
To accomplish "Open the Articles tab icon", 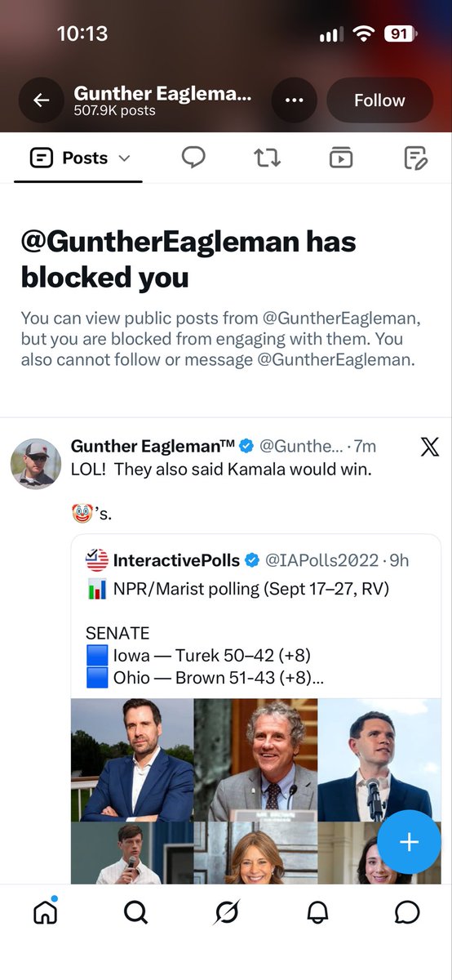I will (416, 158).
